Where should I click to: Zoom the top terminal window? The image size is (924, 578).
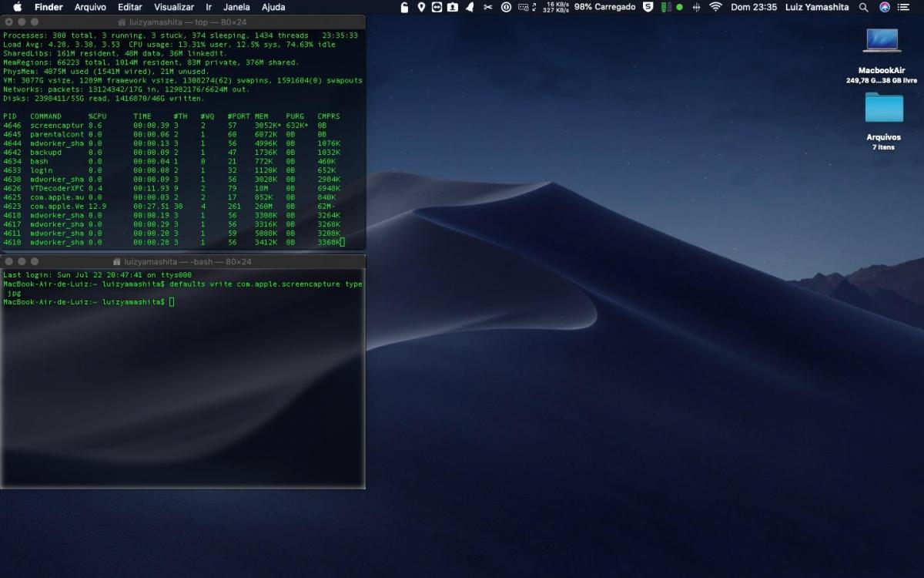(x=35, y=23)
